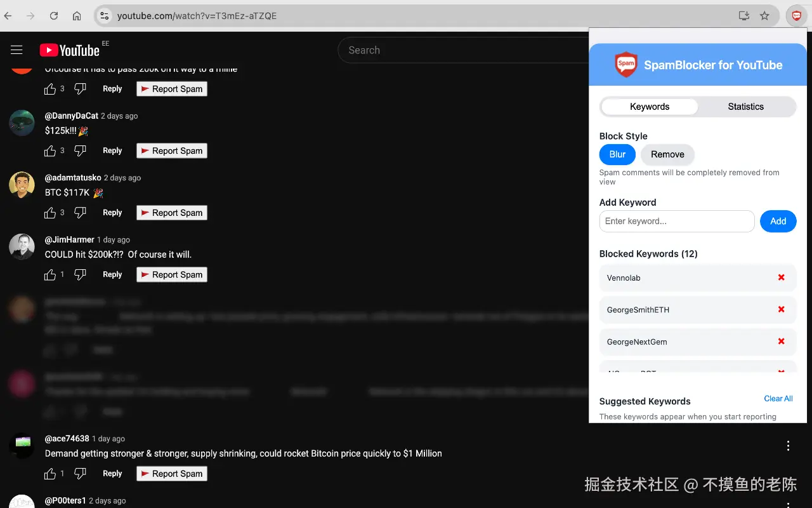Open @ace74638 channel name link

[67, 439]
